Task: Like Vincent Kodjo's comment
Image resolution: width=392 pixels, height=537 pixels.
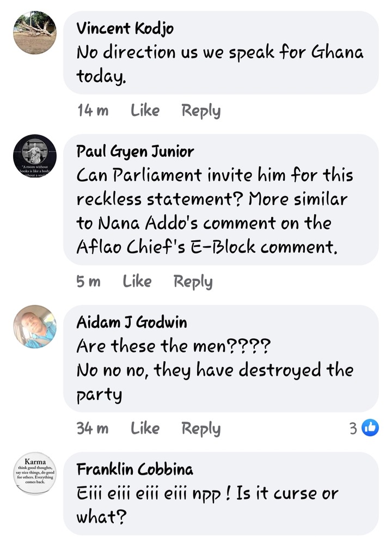Action: pyautogui.click(x=145, y=110)
